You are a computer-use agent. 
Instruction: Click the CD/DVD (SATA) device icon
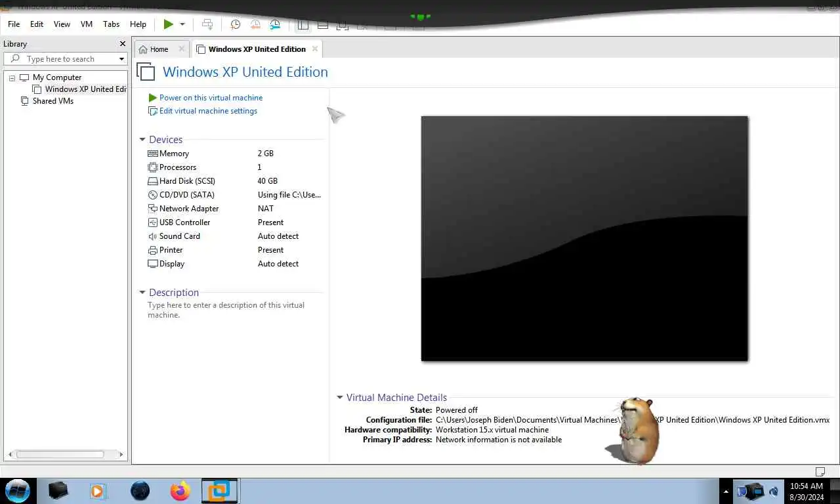point(153,195)
